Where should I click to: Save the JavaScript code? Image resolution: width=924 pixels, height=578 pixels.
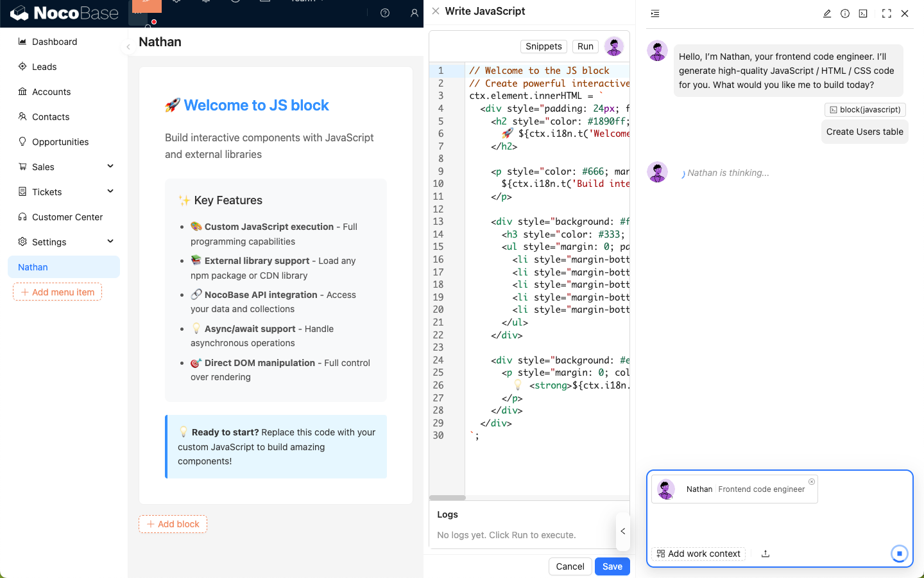pos(612,566)
